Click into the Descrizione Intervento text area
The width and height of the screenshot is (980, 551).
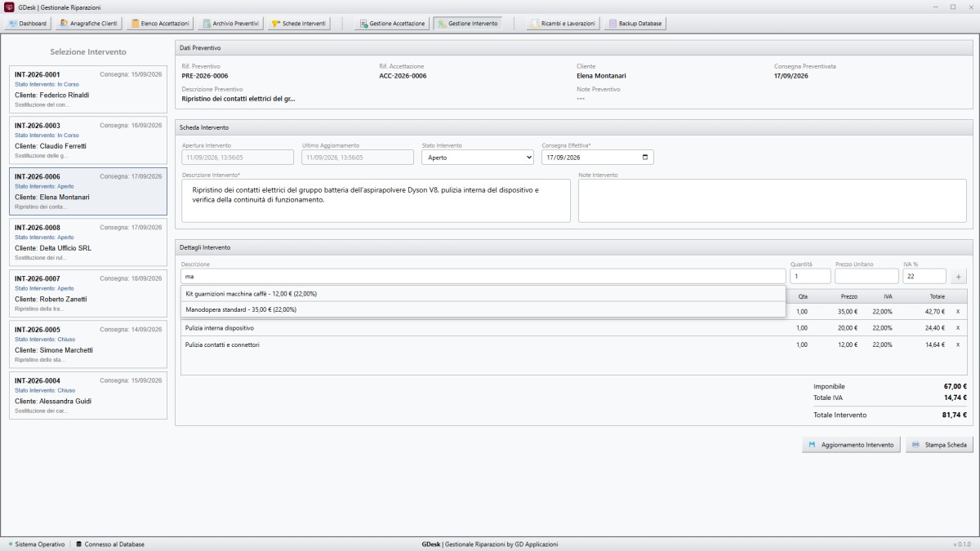[x=376, y=200]
